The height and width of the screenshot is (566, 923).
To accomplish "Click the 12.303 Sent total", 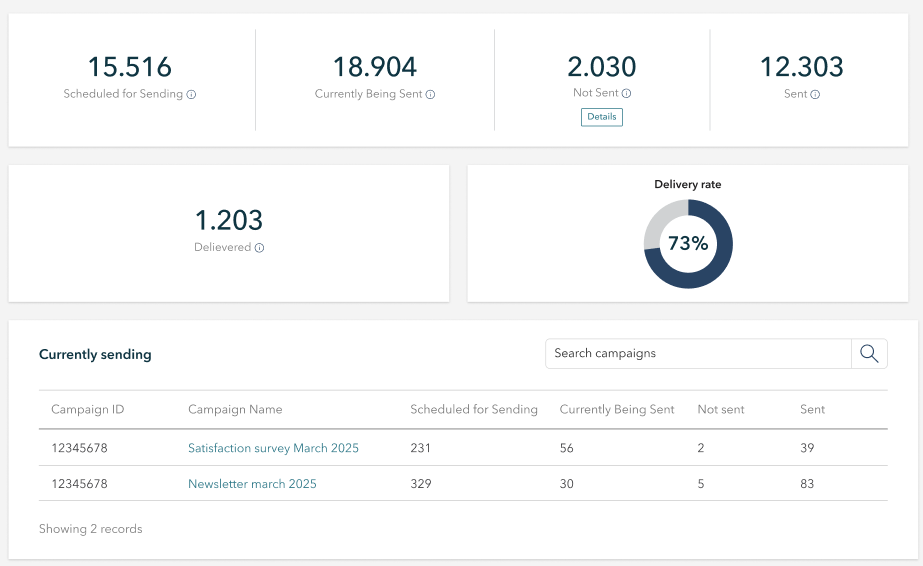I will (802, 67).
